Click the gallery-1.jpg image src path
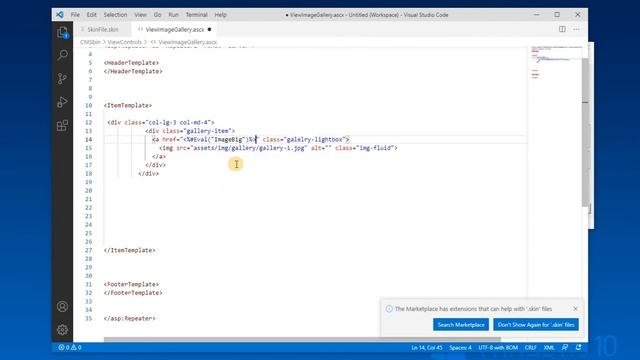The width and height of the screenshot is (640, 360). pos(249,148)
